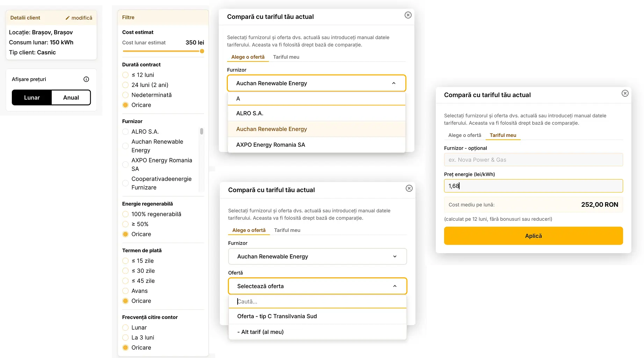
Task: Switch price display to Anual
Action: (71, 97)
